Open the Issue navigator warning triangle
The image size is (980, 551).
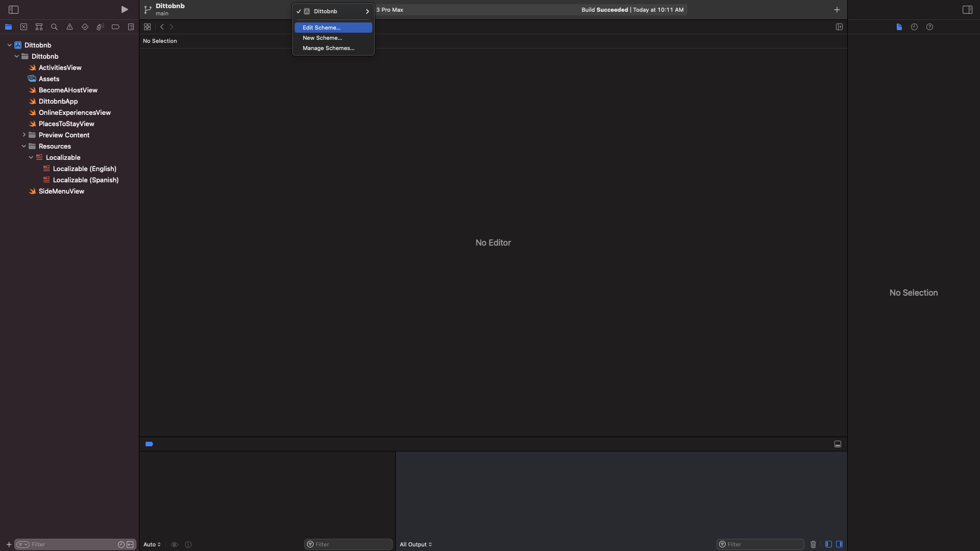69,27
